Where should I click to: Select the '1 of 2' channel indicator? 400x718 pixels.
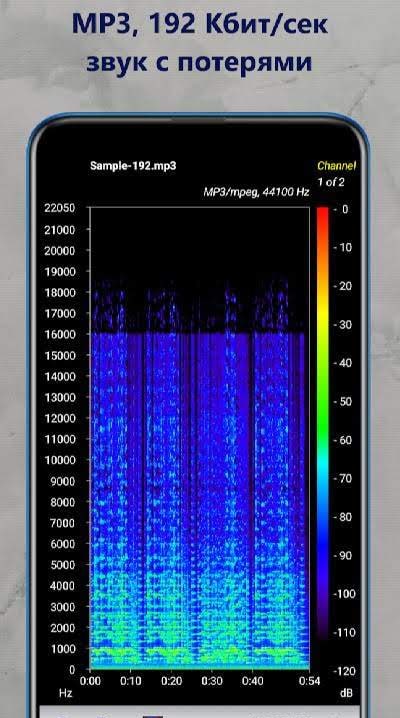pos(331,182)
